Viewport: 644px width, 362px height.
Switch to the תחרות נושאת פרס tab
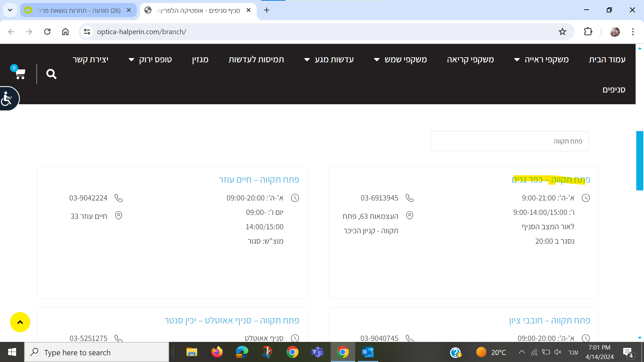click(x=78, y=10)
